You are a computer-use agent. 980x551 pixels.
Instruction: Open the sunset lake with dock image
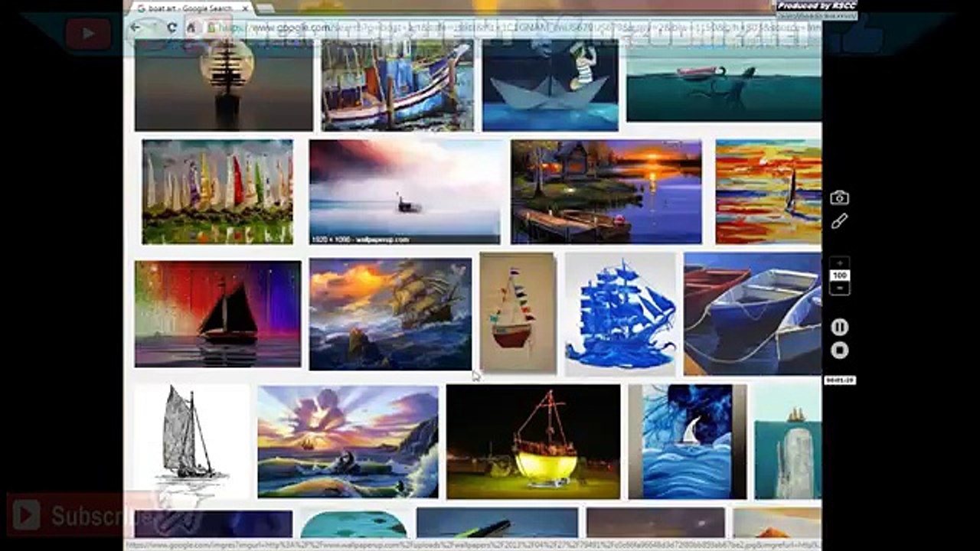click(x=606, y=192)
